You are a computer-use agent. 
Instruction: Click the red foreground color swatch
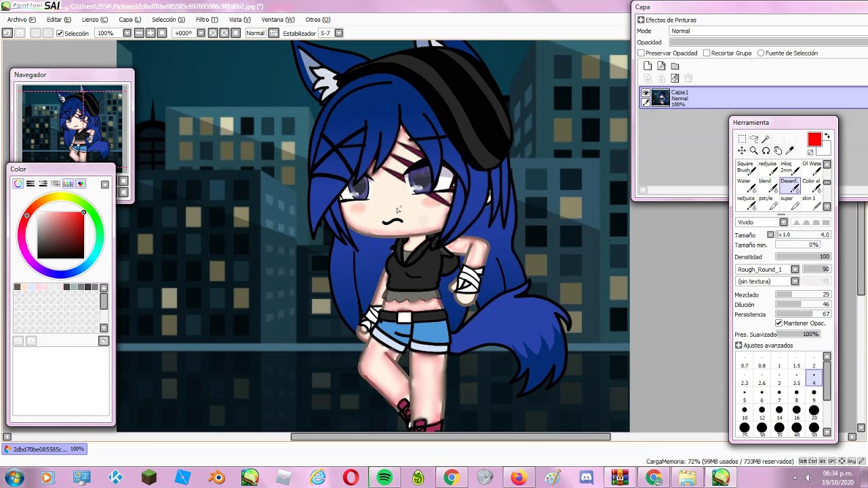(x=814, y=139)
